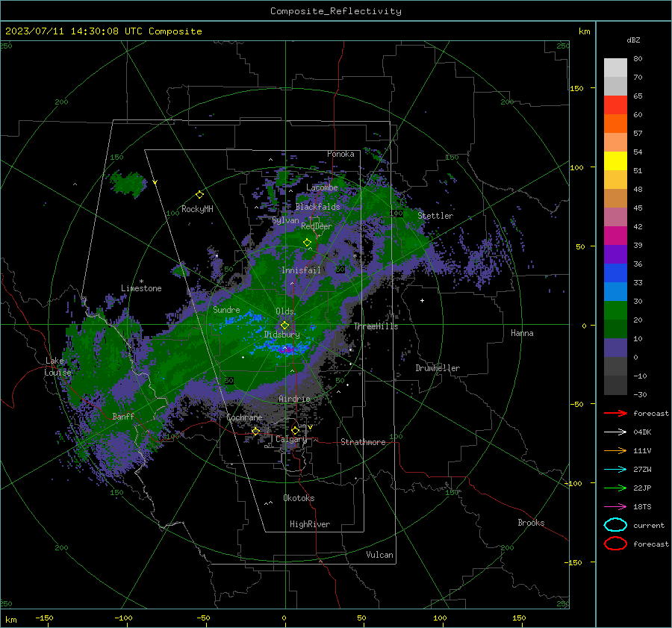
Task: Click the 18TS legend label
Action: [642, 507]
